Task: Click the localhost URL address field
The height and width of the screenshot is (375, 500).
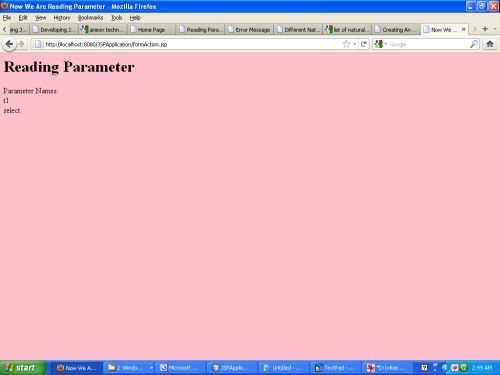Action: click(x=192, y=44)
